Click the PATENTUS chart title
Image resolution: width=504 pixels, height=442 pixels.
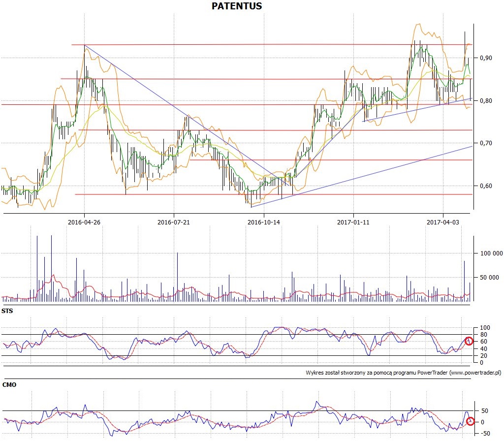(237, 6)
